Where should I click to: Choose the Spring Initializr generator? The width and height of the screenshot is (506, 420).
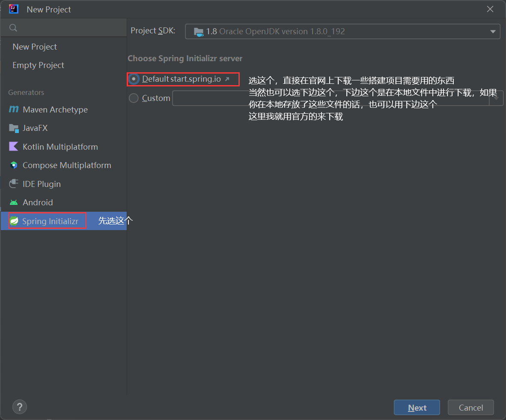(64, 221)
